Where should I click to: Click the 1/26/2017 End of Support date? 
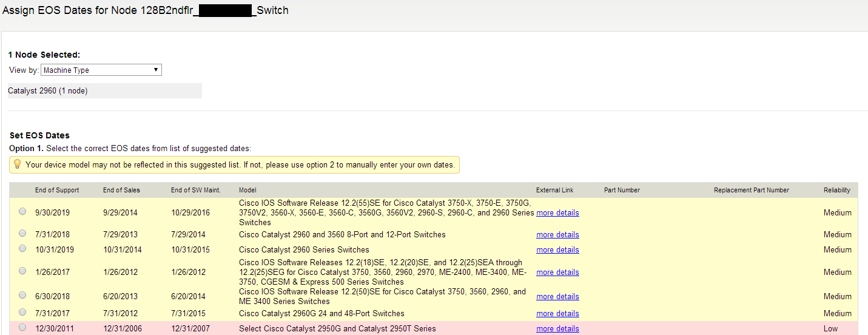pyautogui.click(x=53, y=272)
